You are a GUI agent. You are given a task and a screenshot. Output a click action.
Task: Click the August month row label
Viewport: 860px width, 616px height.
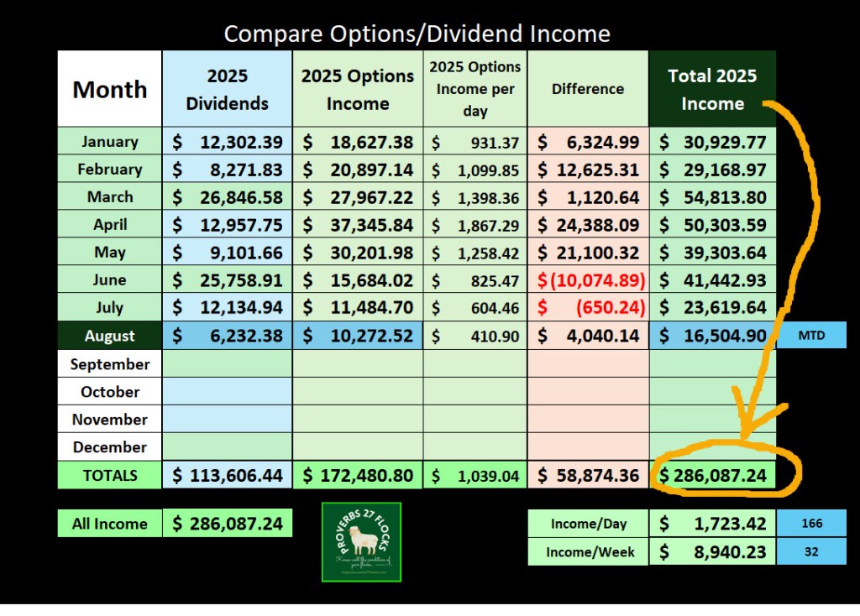[109, 336]
